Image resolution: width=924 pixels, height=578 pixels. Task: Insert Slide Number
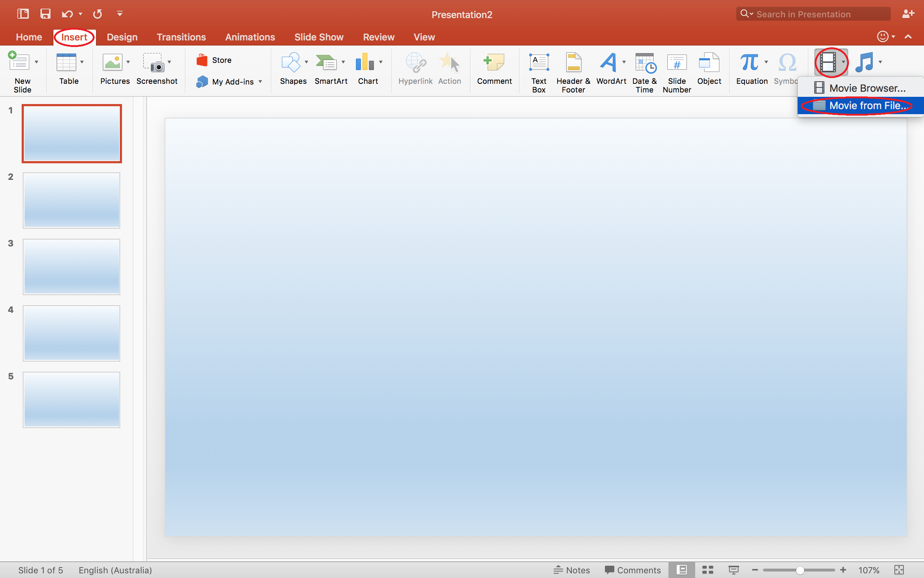coord(677,73)
